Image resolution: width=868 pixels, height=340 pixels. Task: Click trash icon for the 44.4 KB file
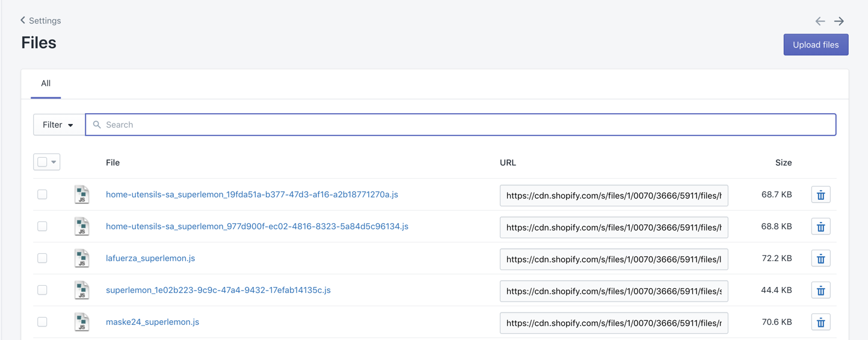pos(820,291)
